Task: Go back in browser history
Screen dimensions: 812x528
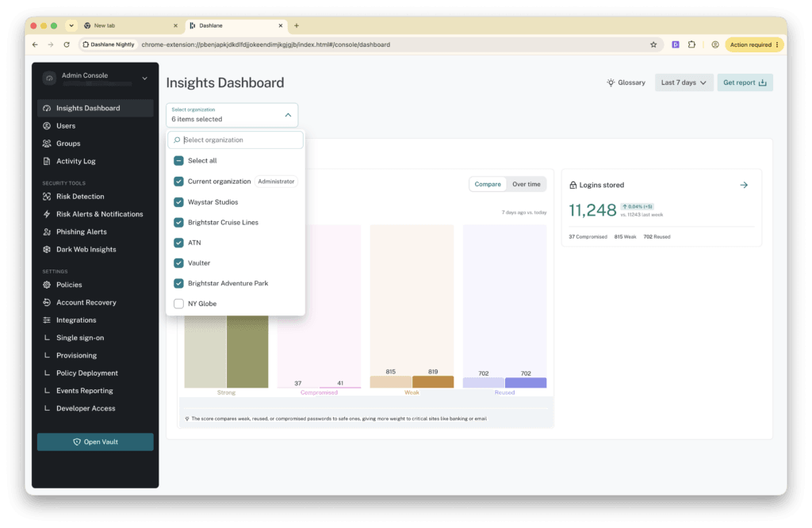Action: point(35,44)
